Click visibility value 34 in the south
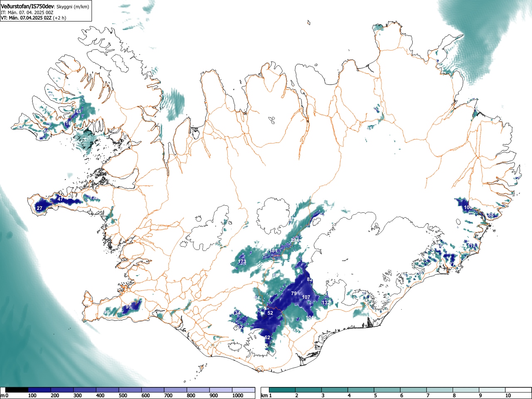 [238, 313]
